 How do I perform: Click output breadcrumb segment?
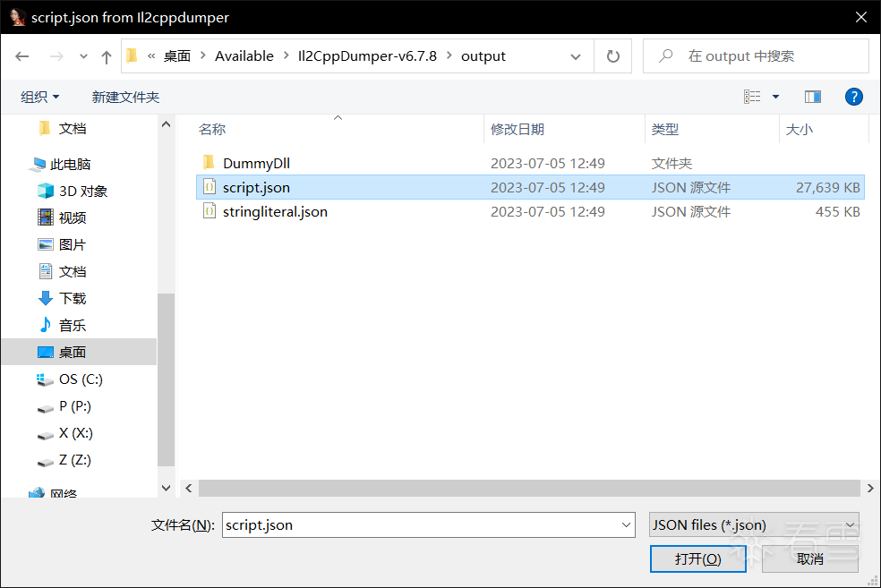pos(483,56)
